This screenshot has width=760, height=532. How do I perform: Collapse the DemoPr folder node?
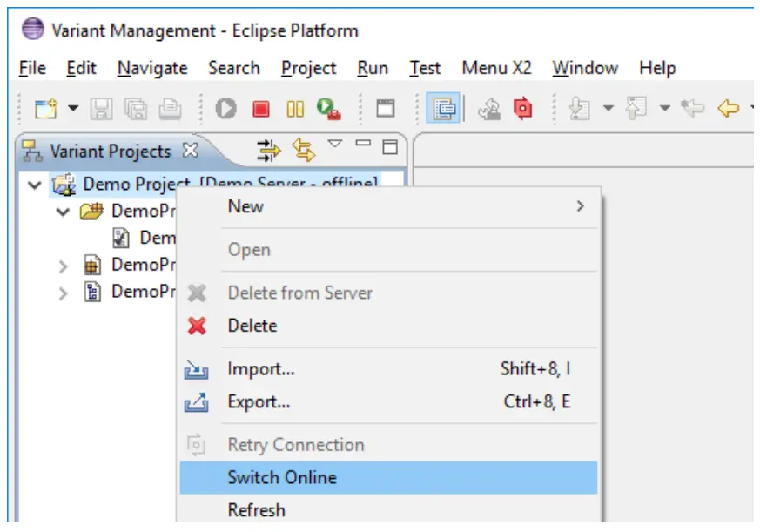point(63,212)
